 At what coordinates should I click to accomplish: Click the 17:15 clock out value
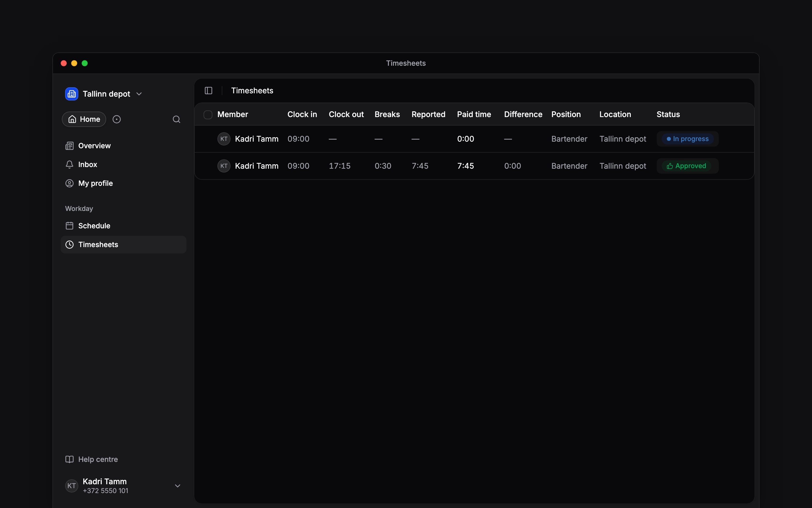click(340, 166)
